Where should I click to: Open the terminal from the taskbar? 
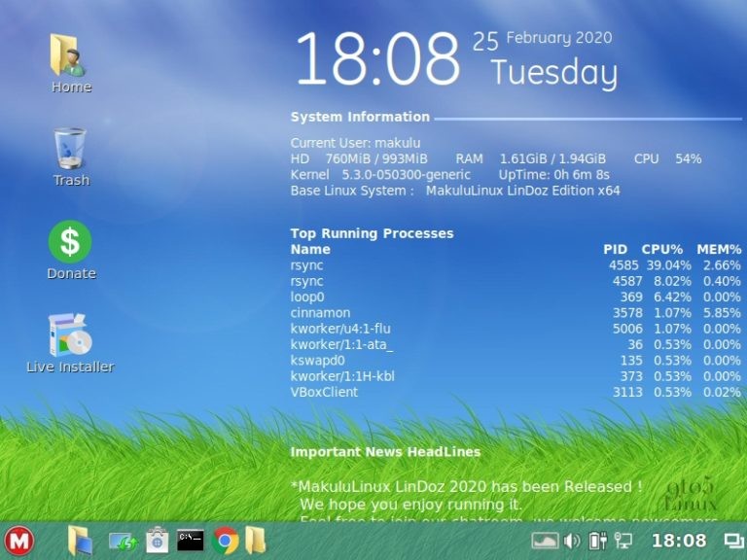point(191,541)
